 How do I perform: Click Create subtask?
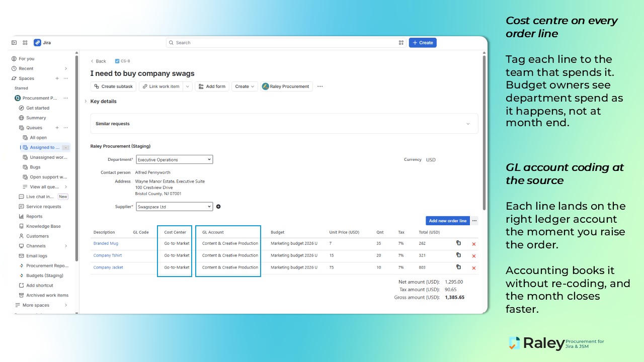(113, 86)
